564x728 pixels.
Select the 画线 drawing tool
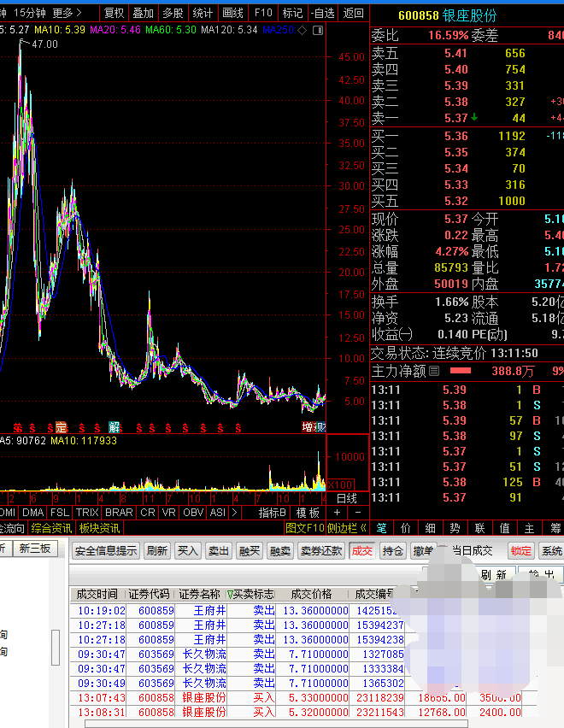(232, 13)
